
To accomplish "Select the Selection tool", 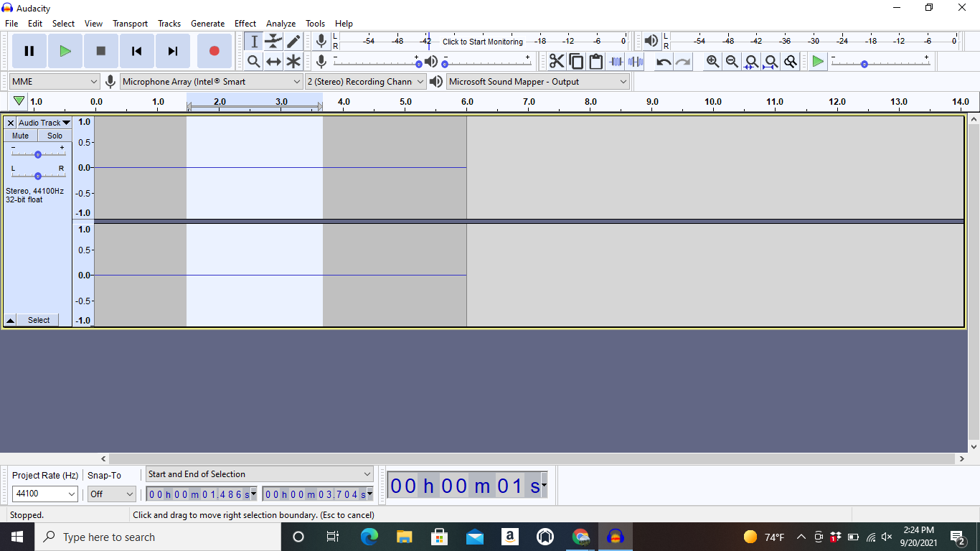I will click(253, 41).
